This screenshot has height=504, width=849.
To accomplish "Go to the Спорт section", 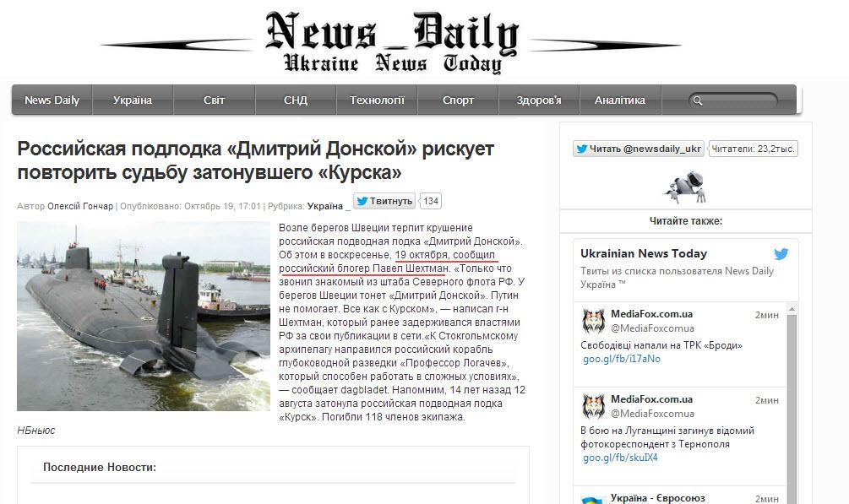I will click(458, 100).
